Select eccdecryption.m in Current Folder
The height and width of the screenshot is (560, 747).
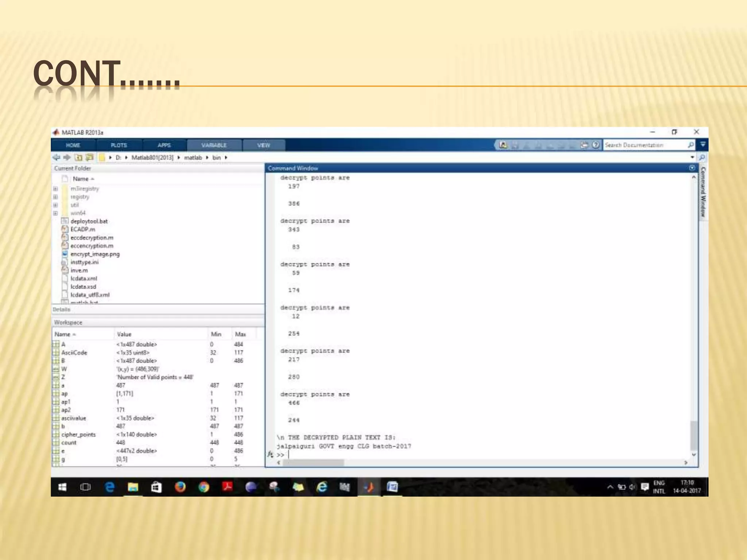(92, 238)
